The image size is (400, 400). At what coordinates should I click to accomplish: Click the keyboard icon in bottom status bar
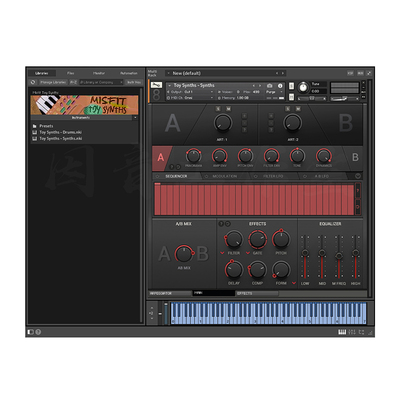pyautogui.click(x=342, y=332)
